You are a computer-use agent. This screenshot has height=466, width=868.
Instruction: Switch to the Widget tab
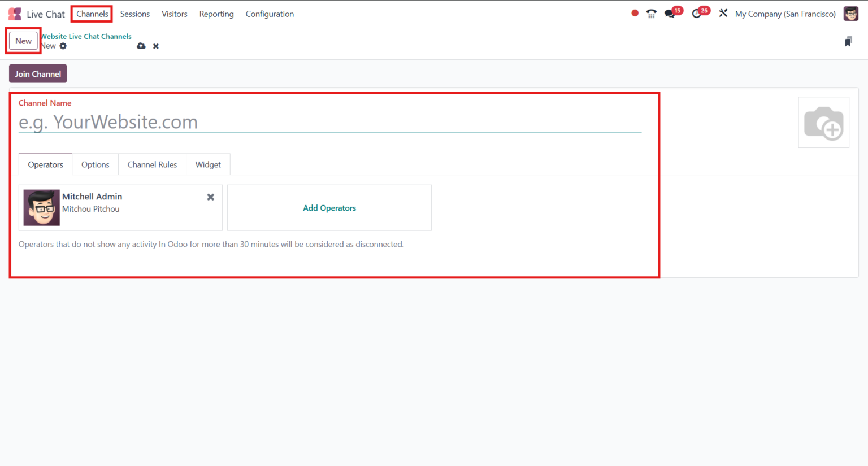click(x=208, y=164)
